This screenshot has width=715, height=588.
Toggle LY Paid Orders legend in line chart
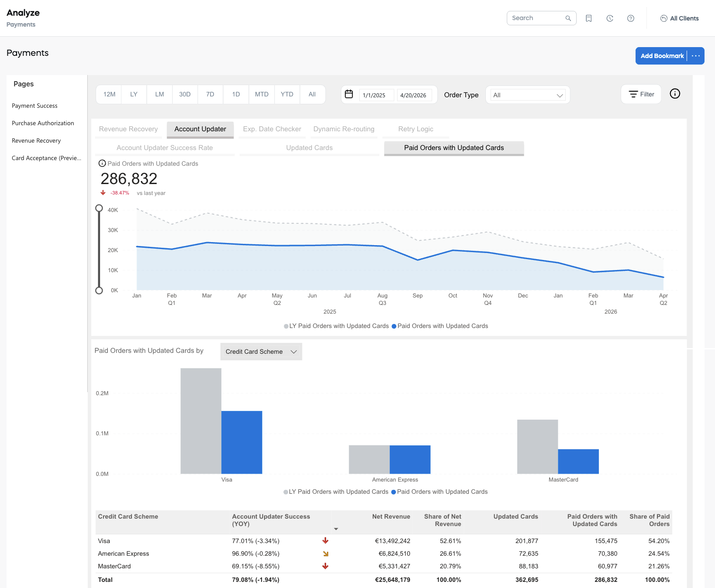coord(336,326)
